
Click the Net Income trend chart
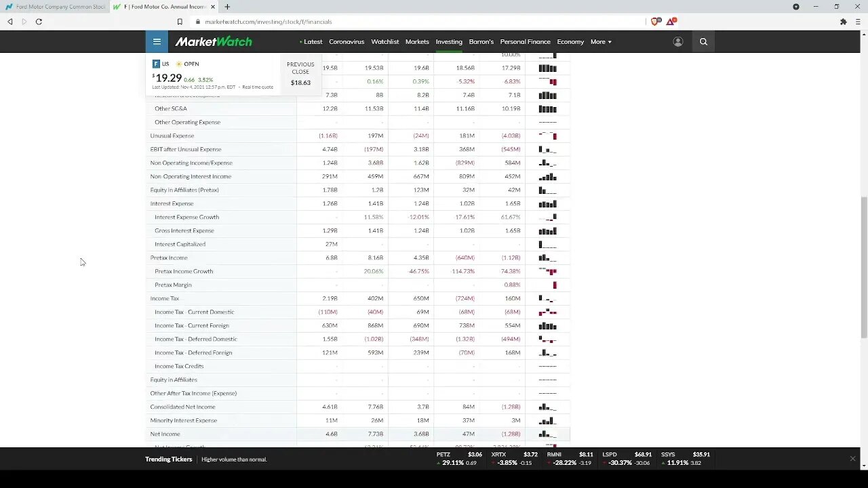547,434
